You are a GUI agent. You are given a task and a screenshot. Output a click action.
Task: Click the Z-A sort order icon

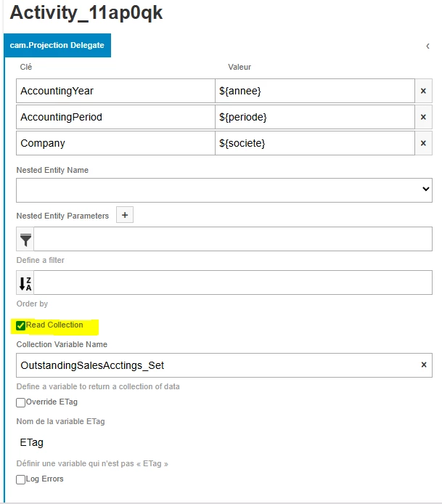[25, 283]
